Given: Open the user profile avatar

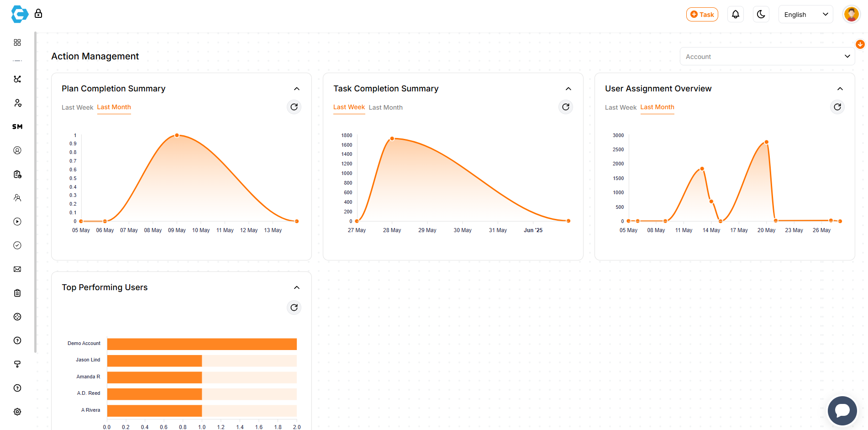Looking at the screenshot, I should coord(851,15).
